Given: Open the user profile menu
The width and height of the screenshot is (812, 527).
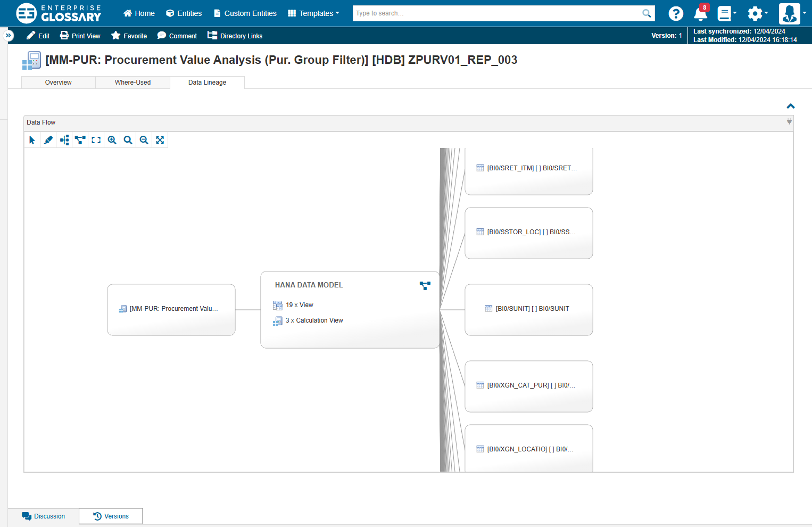Looking at the screenshot, I should 792,13.
